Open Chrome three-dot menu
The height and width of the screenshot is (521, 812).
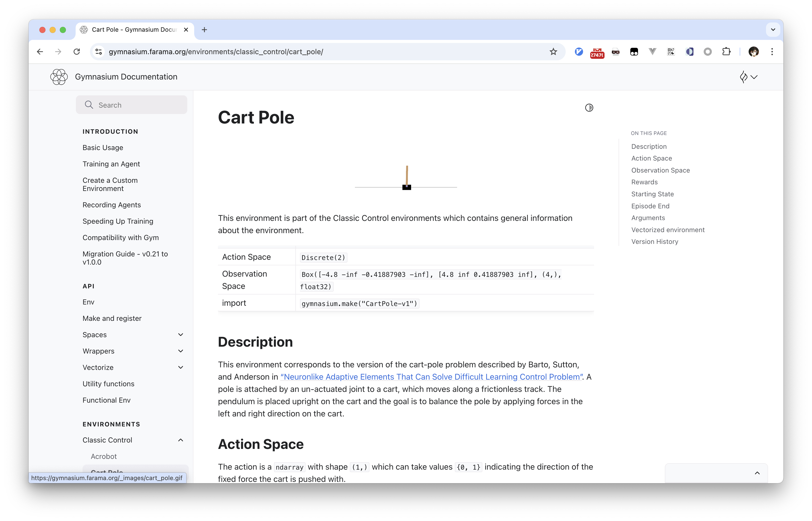(x=772, y=51)
